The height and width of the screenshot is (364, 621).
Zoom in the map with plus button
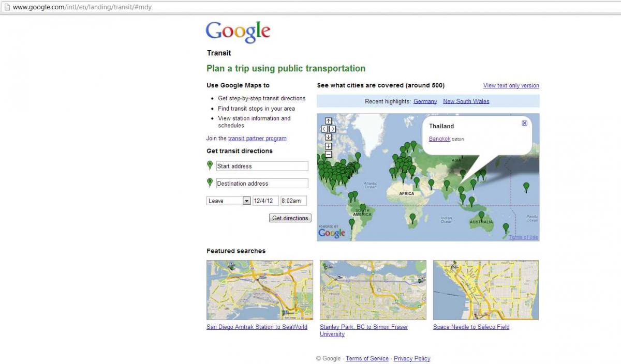coord(328,146)
